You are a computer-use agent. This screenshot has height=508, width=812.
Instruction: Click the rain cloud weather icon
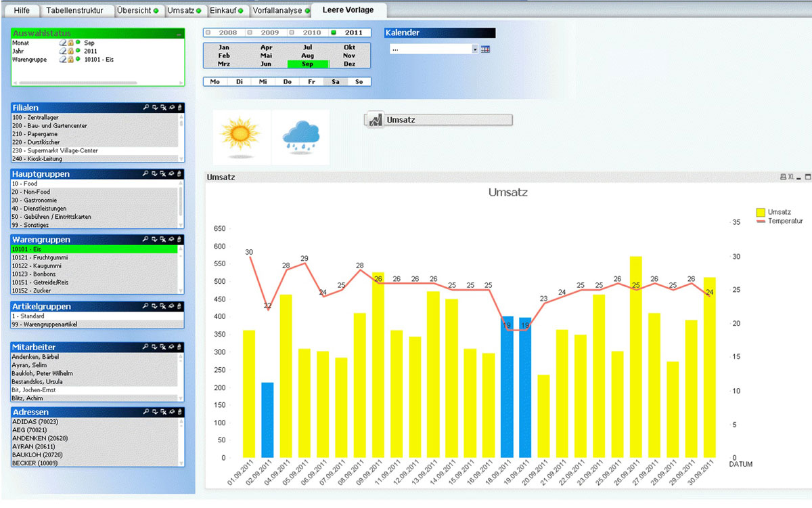point(300,135)
